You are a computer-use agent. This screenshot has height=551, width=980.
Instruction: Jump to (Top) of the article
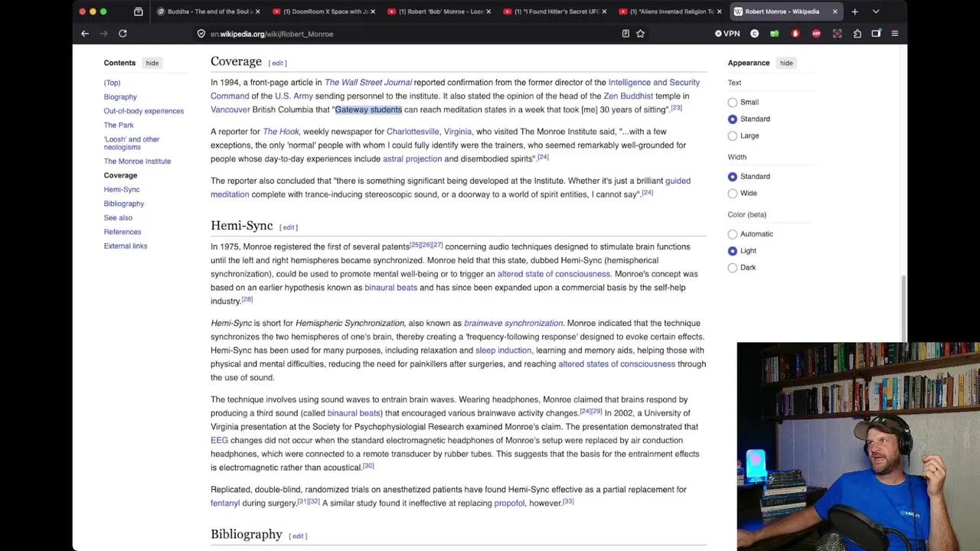(112, 83)
